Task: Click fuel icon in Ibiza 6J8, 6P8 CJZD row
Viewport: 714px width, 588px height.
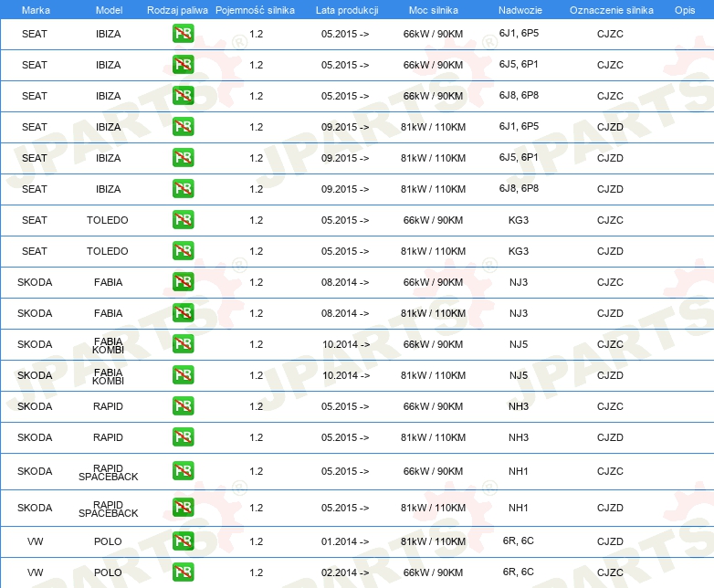Action: (x=183, y=189)
